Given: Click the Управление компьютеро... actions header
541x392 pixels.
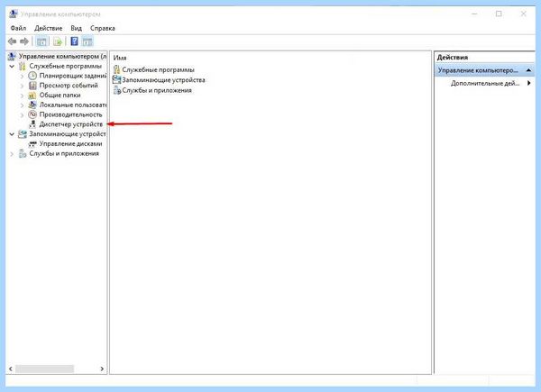Looking at the screenshot, I should pyautogui.click(x=484, y=70).
